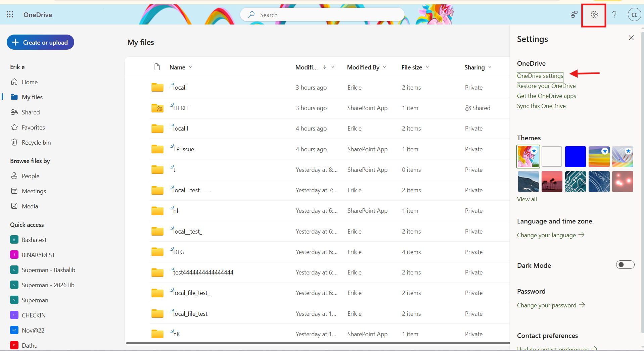Open the Shared section in sidebar
644x351 pixels.
[x=31, y=112]
